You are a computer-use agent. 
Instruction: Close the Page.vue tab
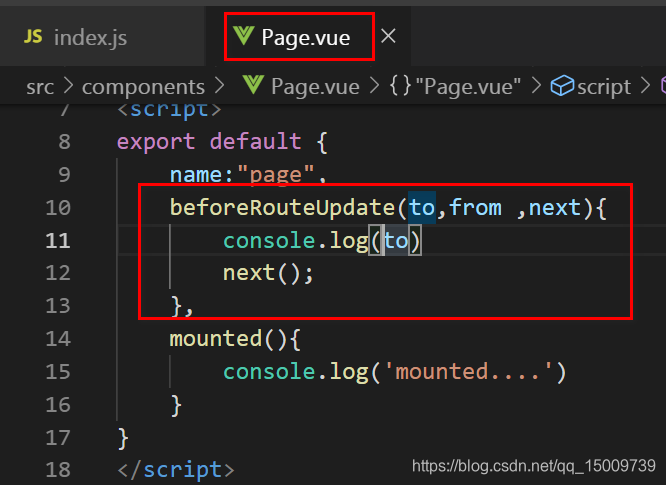click(388, 36)
